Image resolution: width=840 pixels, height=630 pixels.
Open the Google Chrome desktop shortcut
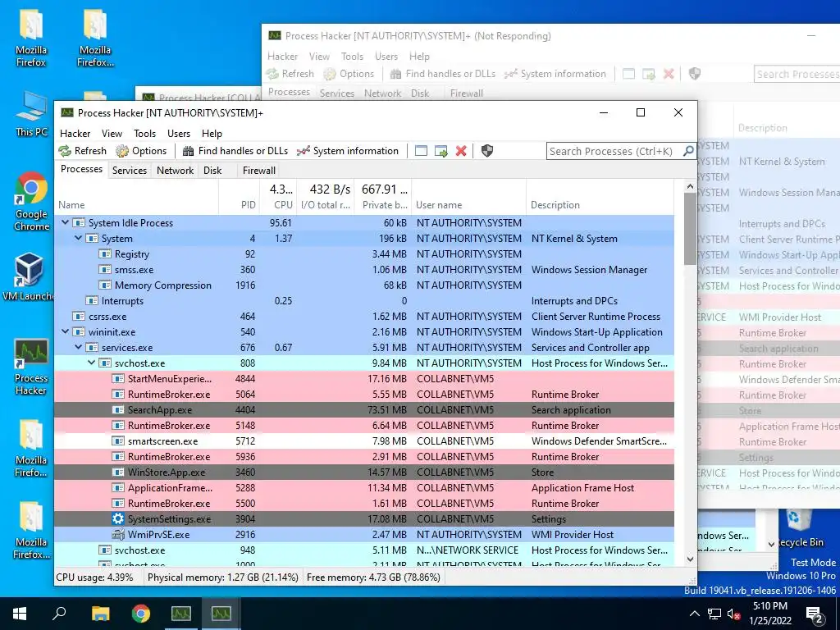click(x=31, y=202)
